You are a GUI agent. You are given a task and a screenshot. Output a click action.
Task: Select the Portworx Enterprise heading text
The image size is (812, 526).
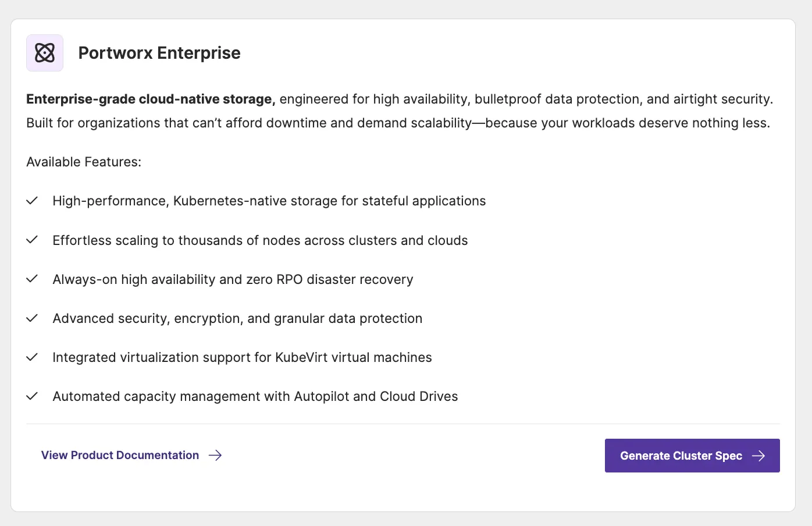point(159,53)
